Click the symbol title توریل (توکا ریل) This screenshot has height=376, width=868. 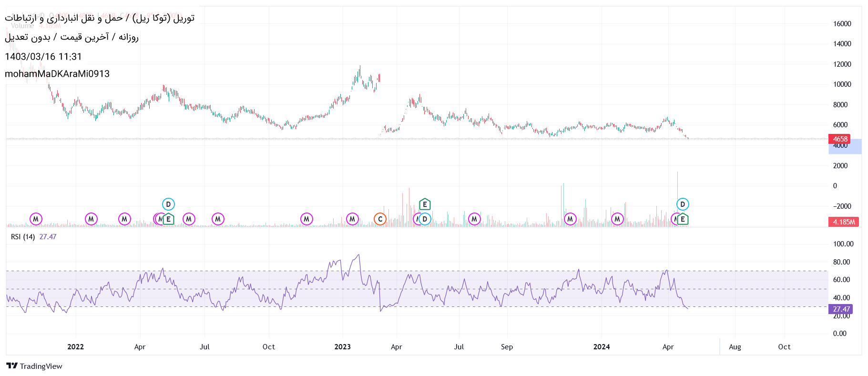(x=163, y=18)
